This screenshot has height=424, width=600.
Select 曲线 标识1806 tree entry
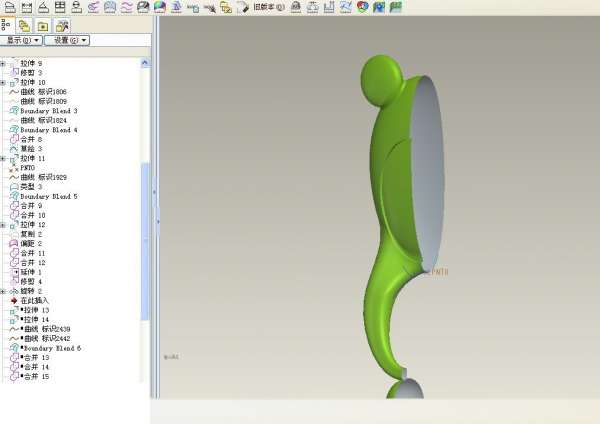pyautogui.click(x=43, y=92)
